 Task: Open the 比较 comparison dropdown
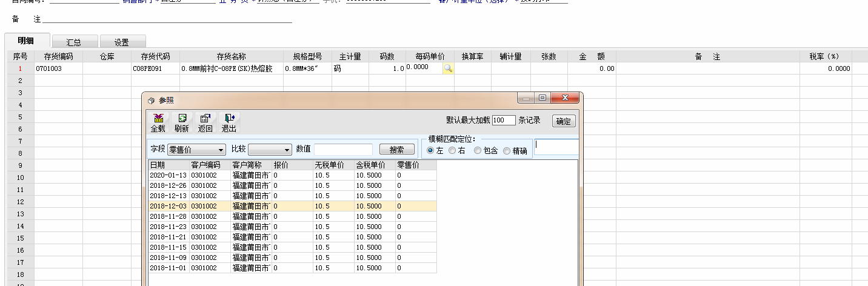click(270, 149)
